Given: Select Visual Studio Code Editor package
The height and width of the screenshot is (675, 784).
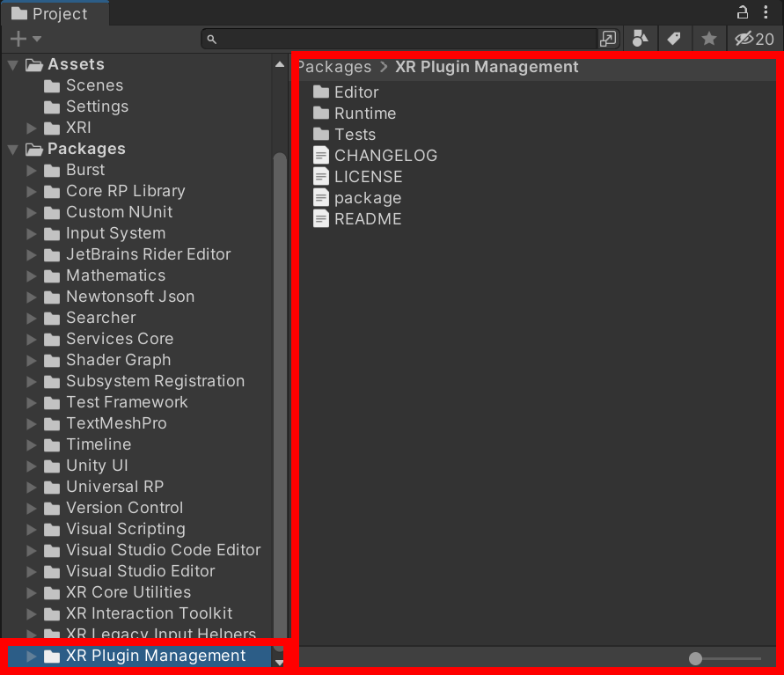Looking at the screenshot, I should tap(163, 550).
